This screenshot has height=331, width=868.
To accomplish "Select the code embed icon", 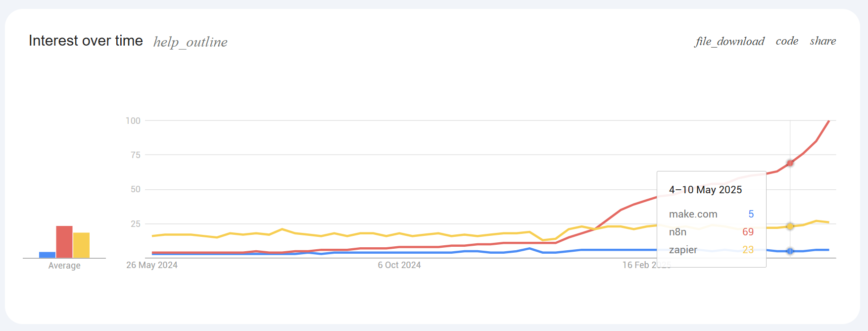I will [786, 41].
